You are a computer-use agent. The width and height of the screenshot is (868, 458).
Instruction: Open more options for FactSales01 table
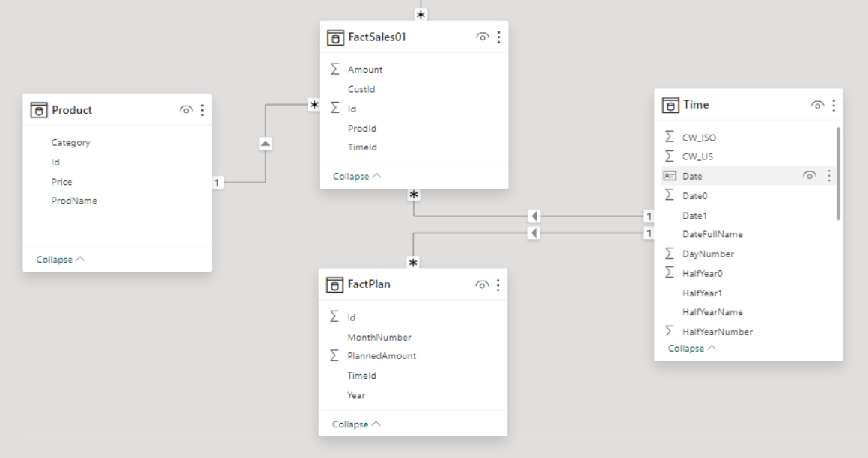click(498, 37)
